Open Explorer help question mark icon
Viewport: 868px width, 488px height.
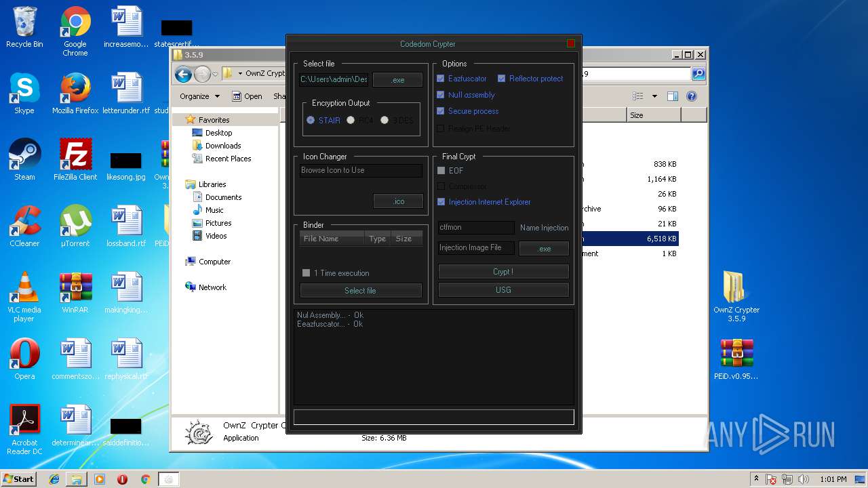(692, 96)
